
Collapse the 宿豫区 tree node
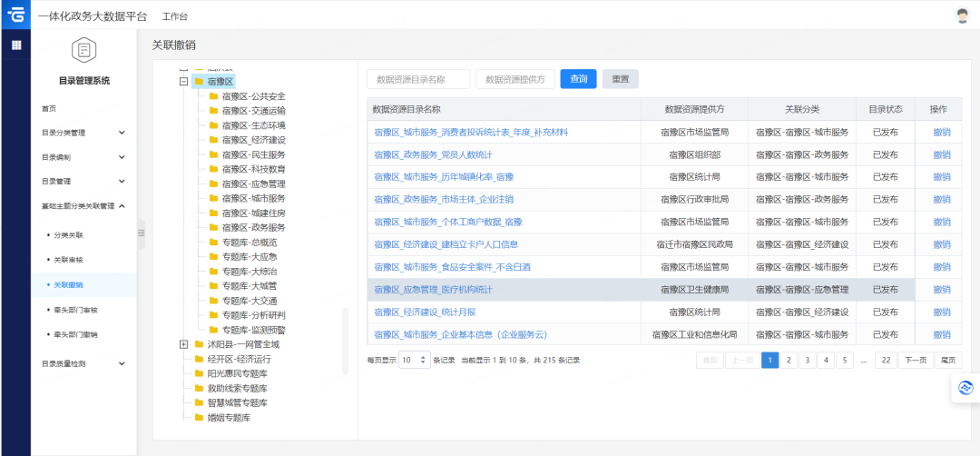pos(183,82)
